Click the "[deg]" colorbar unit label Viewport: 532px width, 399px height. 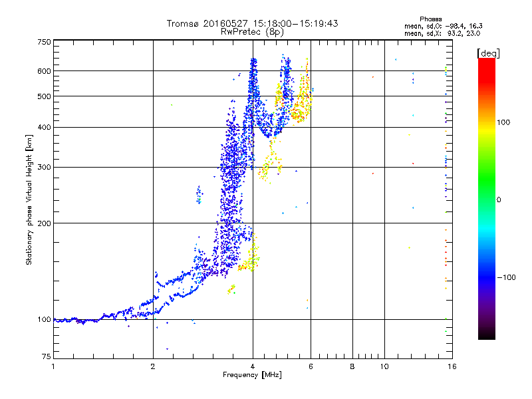pyautogui.click(x=488, y=53)
